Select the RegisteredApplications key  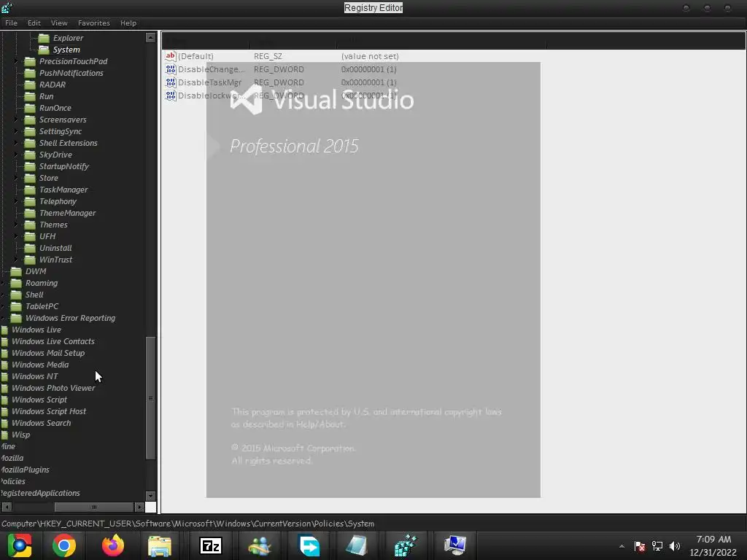[40, 493]
